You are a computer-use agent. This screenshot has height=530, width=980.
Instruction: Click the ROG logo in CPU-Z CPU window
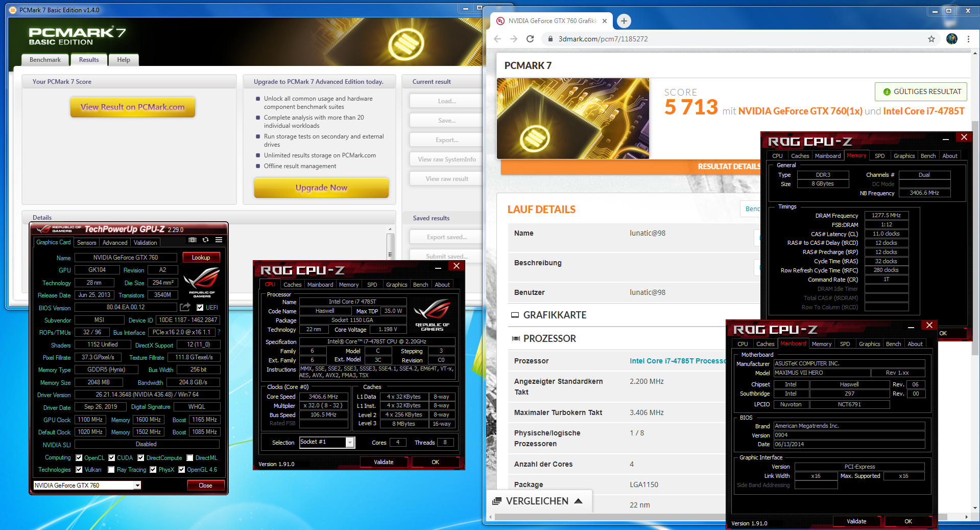coord(432,315)
